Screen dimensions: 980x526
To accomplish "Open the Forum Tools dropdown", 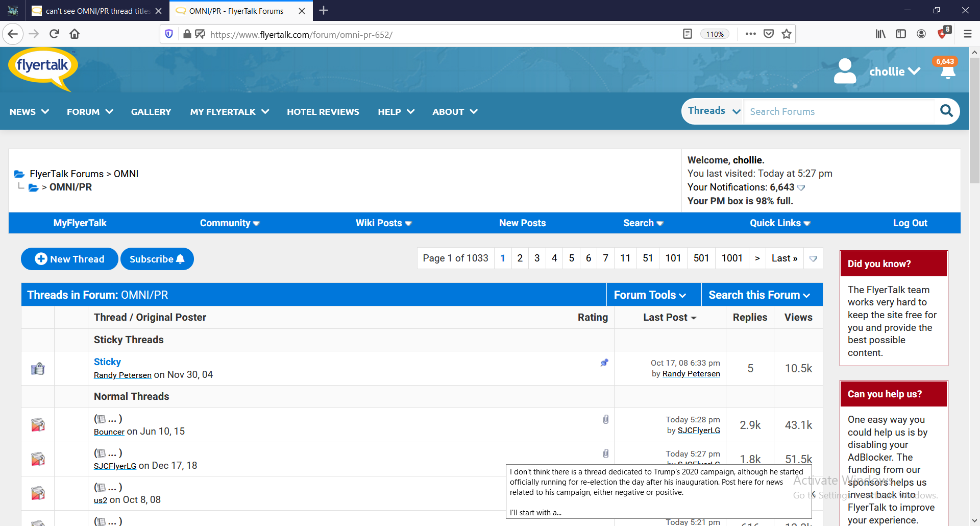I will pyautogui.click(x=649, y=294).
